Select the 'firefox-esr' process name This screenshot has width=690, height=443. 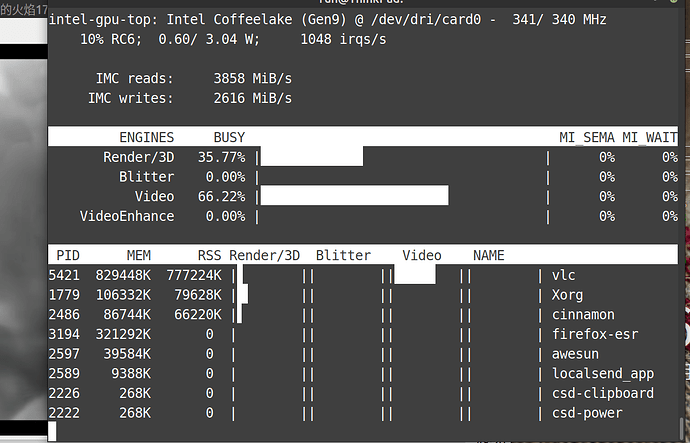click(595, 334)
